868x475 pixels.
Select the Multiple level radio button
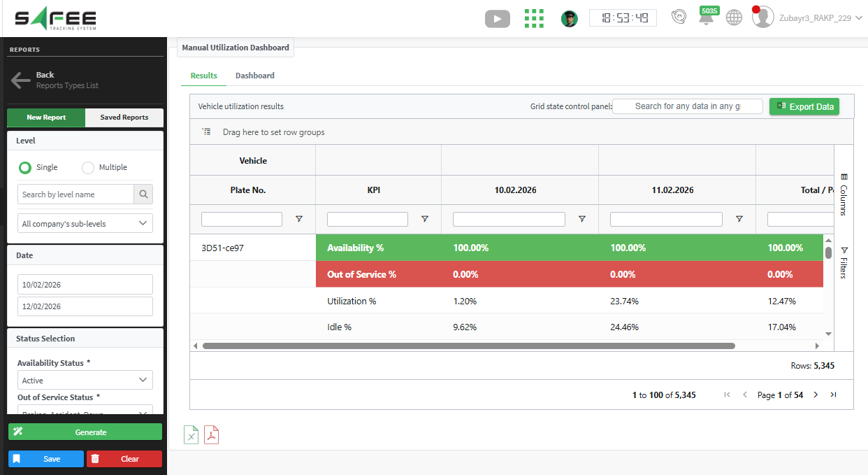88,168
